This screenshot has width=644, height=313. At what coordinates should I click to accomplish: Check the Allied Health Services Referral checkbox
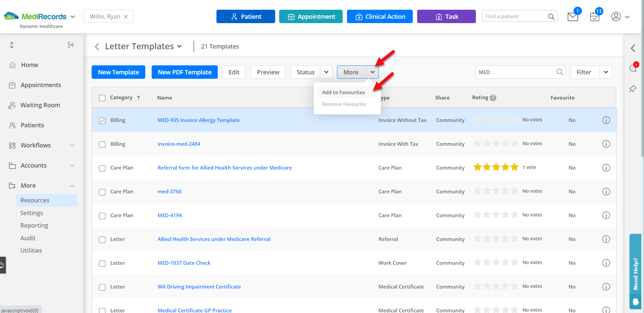[102, 240]
